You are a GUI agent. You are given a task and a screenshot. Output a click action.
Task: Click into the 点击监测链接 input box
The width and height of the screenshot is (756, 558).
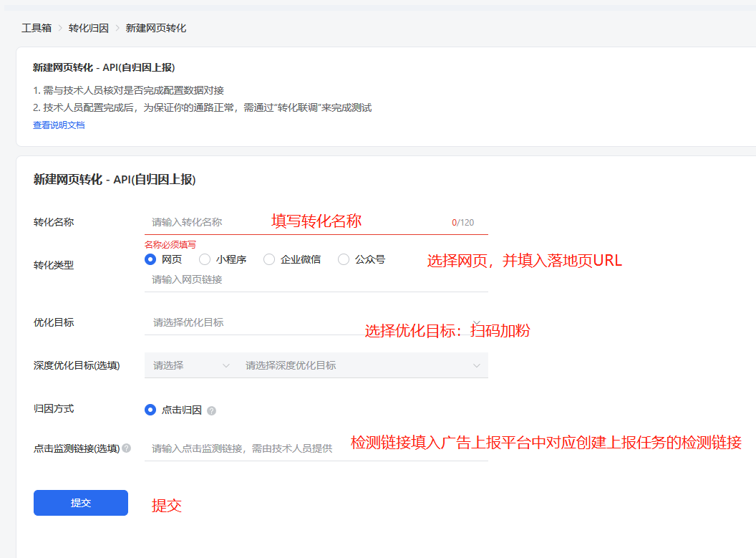pos(243,448)
